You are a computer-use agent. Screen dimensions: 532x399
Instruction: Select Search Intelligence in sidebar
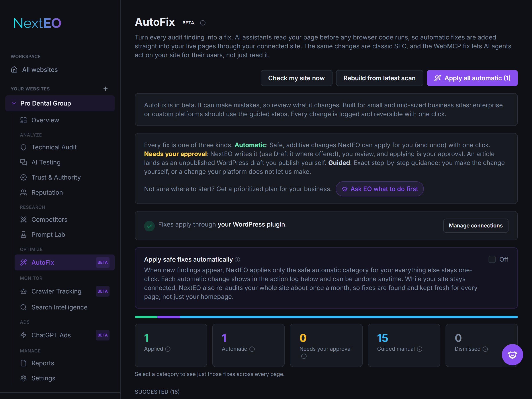65,307
